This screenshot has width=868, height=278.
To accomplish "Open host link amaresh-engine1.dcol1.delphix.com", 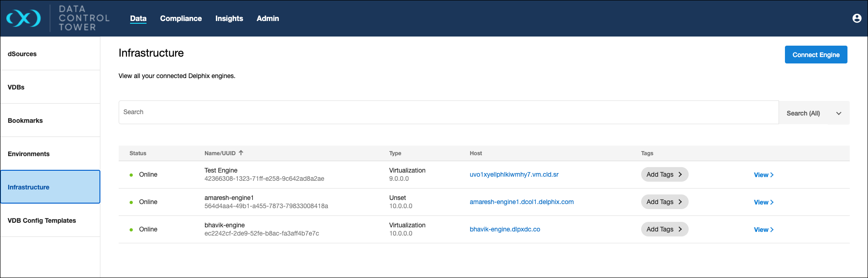I will click(522, 202).
